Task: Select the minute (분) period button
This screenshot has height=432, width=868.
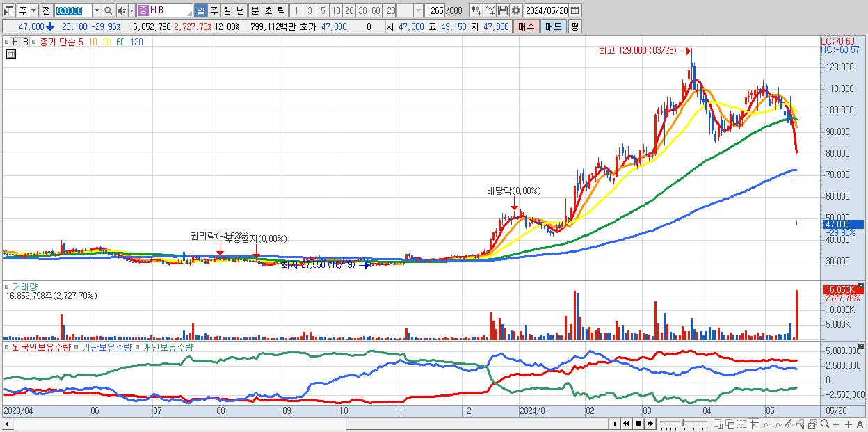Action: pos(255,10)
